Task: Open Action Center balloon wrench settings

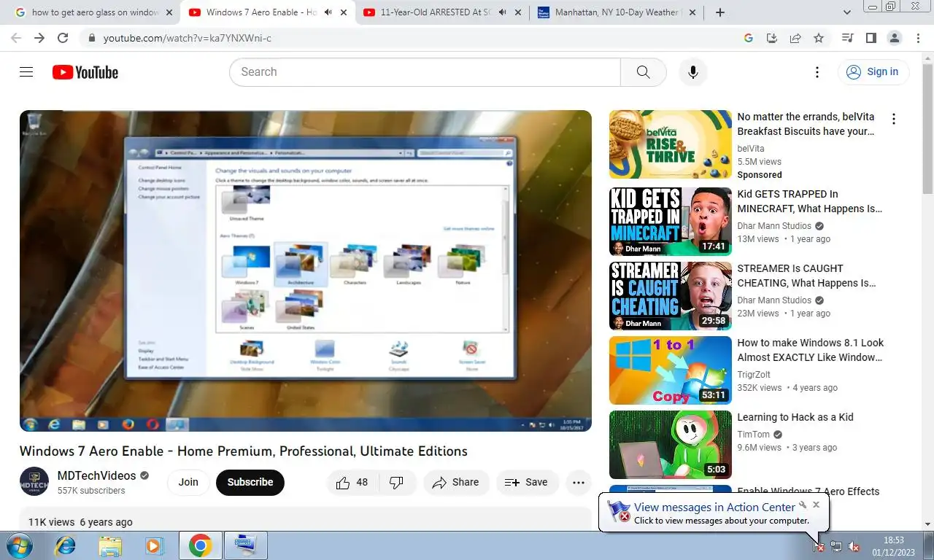Action: tap(803, 504)
